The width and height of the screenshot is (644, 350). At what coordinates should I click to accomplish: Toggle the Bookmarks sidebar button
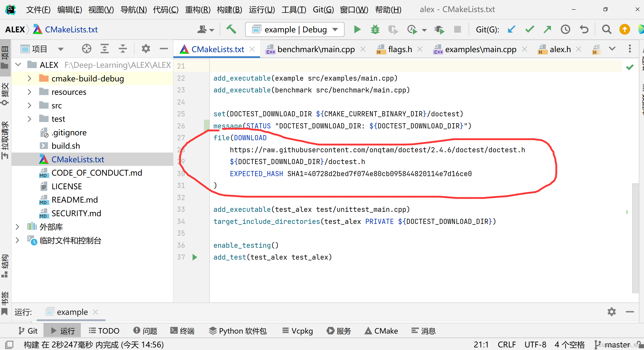point(5,303)
